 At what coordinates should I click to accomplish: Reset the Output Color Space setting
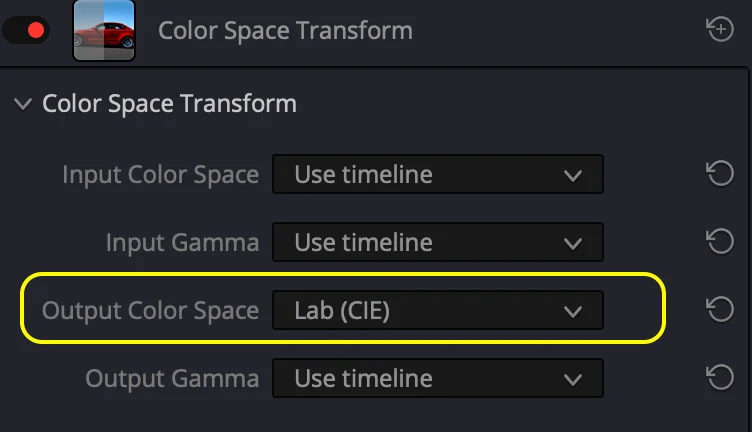coord(720,309)
